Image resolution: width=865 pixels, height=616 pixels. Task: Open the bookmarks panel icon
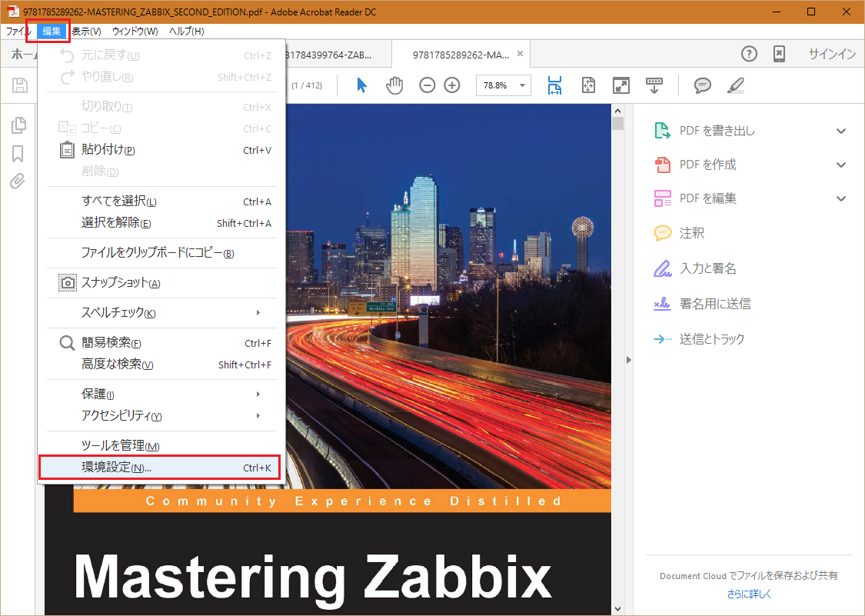click(x=18, y=154)
